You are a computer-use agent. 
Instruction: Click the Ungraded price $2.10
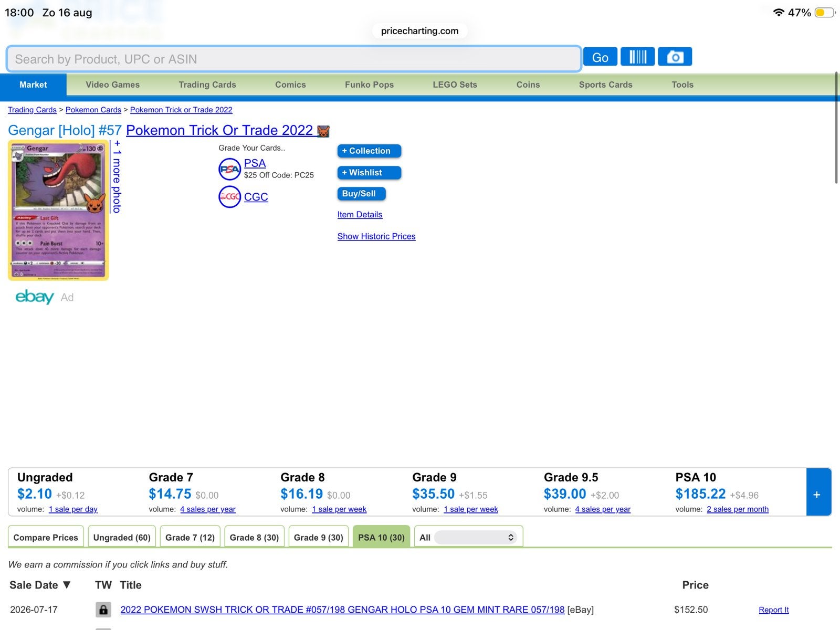35,494
